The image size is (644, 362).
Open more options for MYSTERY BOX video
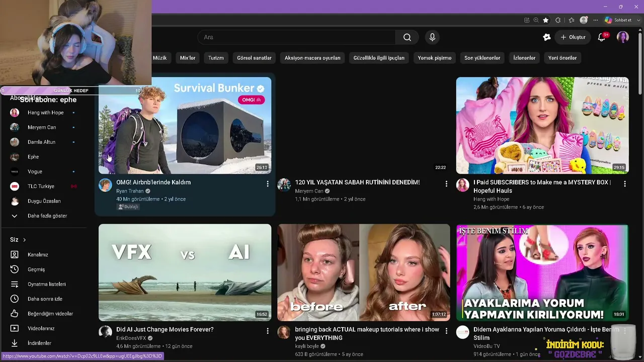pyautogui.click(x=625, y=184)
